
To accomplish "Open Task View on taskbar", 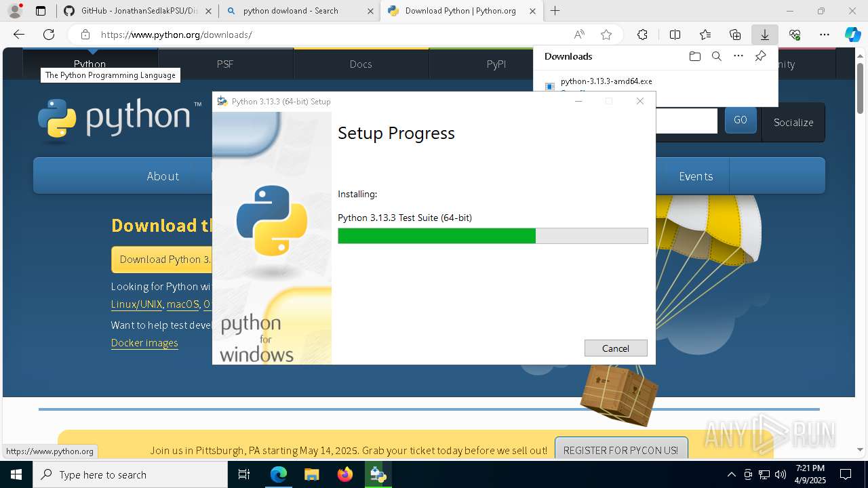I will 244,474.
